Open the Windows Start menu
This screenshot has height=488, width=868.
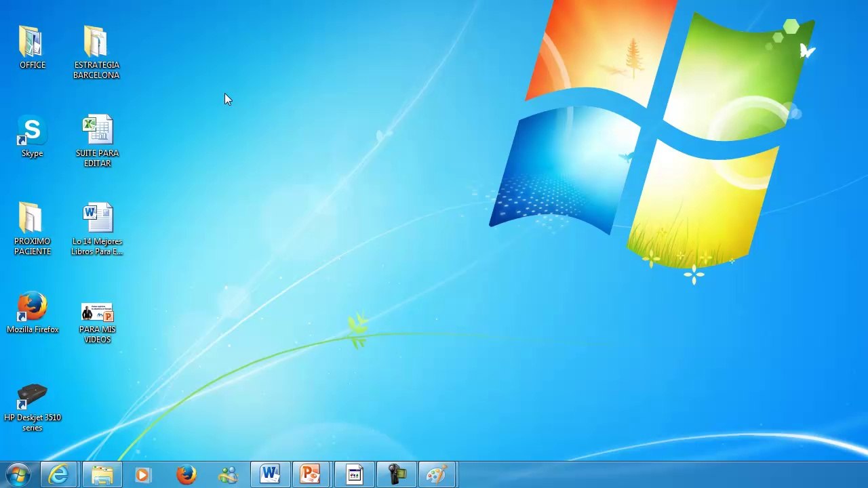point(18,474)
